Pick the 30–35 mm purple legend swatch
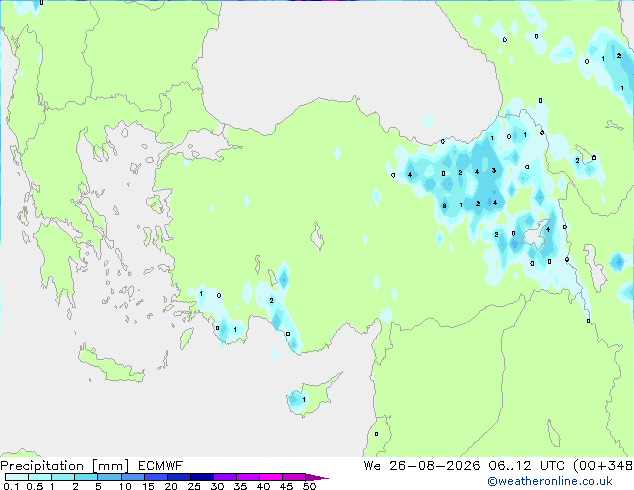Screen dimensions: 634x490 click(x=224, y=477)
